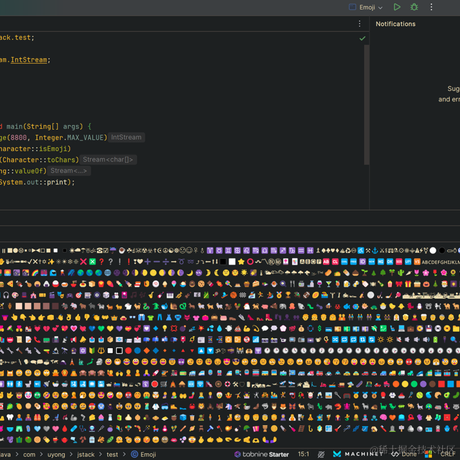Open the tabnine Starter status widget

pyautogui.click(x=261, y=454)
